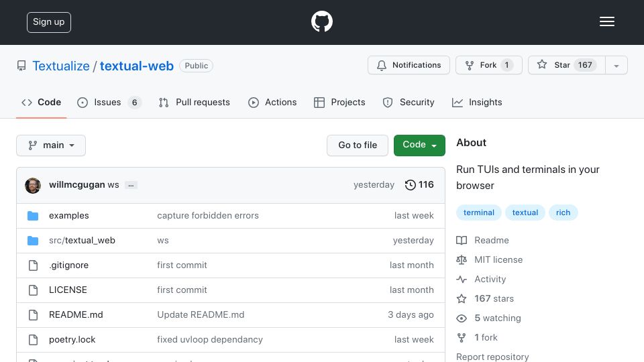Screen dimensions: 644x362
Task: Open the main branch selector dropdown
Action: tap(51, 145)
